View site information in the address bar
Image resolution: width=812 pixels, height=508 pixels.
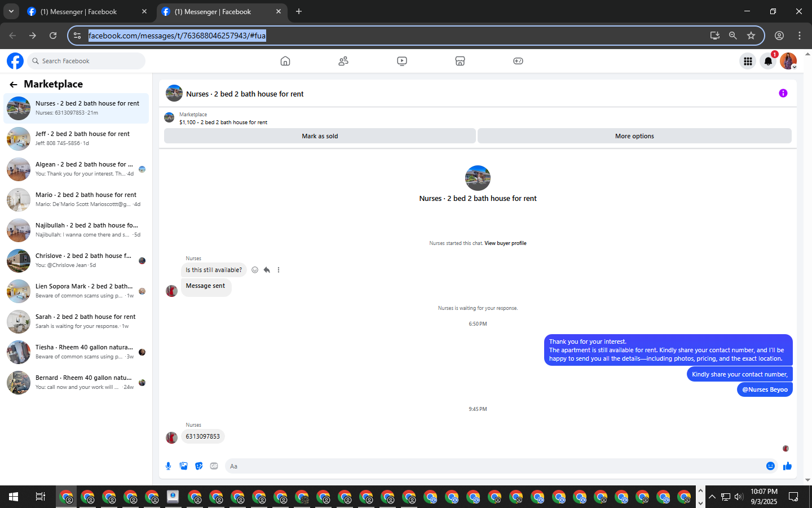click(x=77, y=36)
